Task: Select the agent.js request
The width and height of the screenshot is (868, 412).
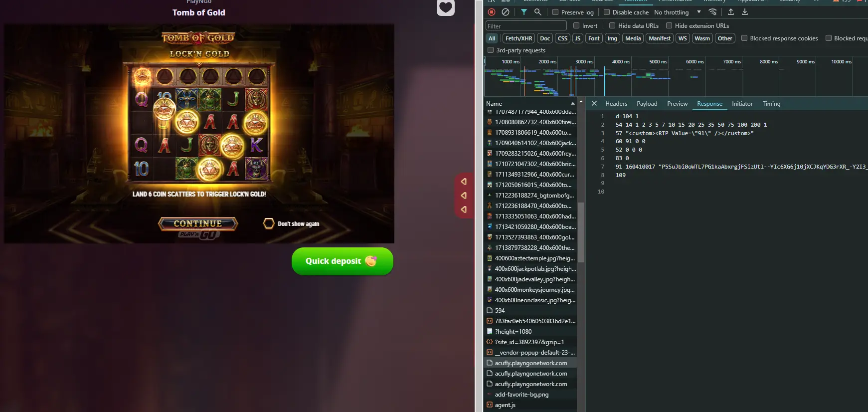Action: coord(530,405)
